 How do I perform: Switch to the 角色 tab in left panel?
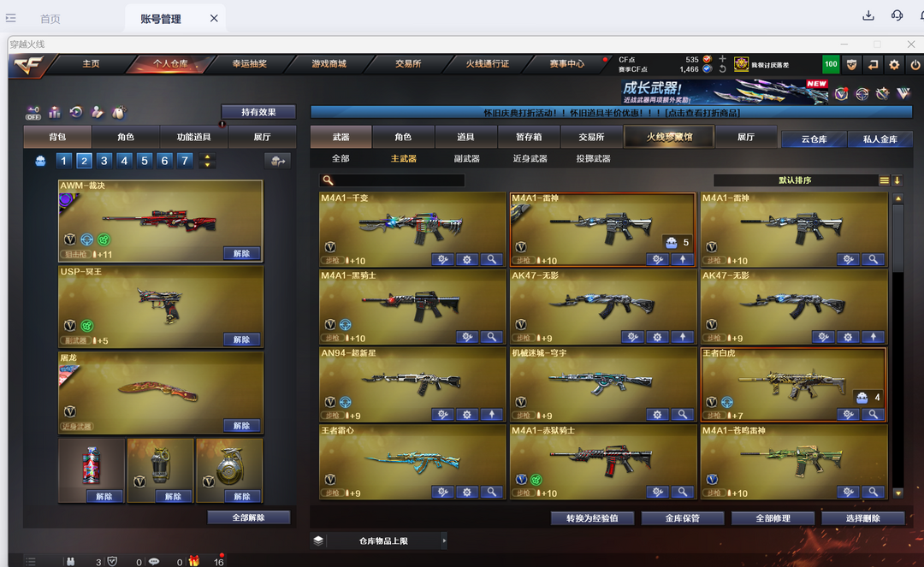126,137
